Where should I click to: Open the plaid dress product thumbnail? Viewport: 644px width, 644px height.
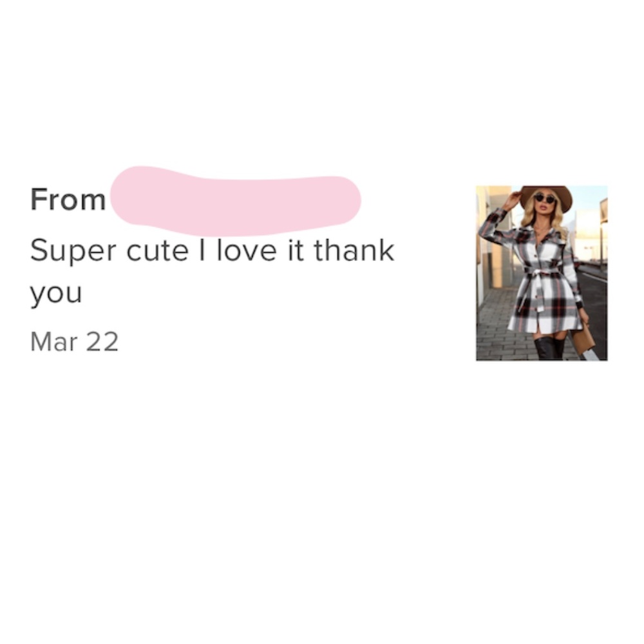pyautogui.click(x=542, y=273)
